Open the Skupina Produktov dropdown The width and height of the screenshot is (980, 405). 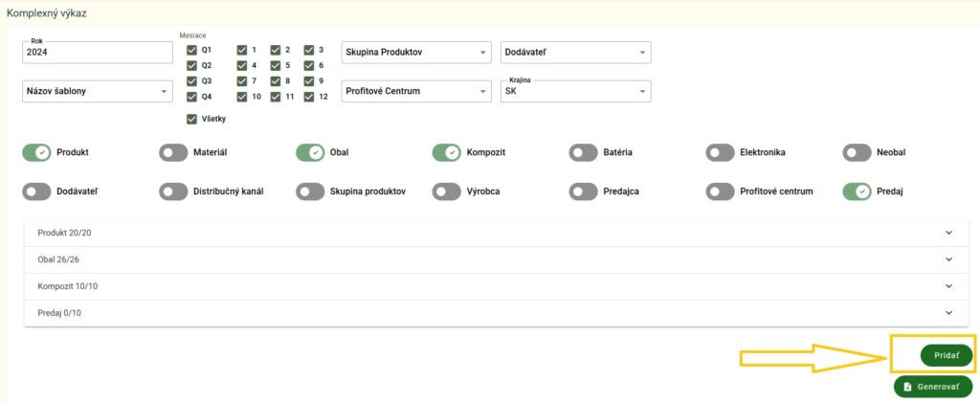pyautogui.click(x=415, y=52)
